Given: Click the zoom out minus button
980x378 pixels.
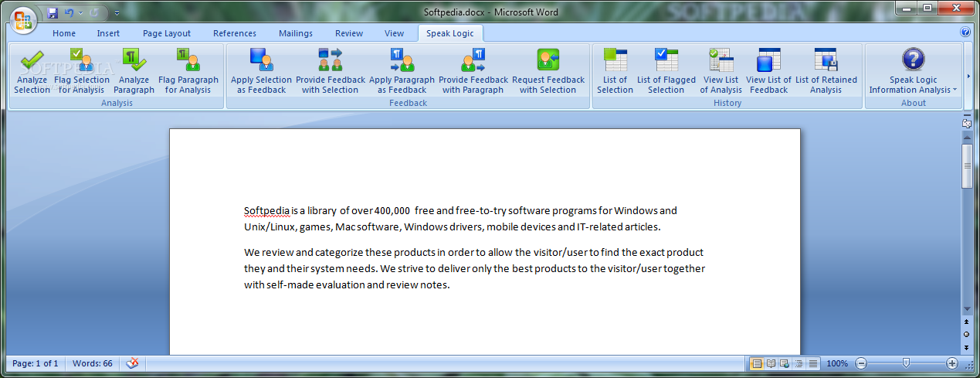Looking at the screenshot, I should pyautogui.click(x=861, y=363).
